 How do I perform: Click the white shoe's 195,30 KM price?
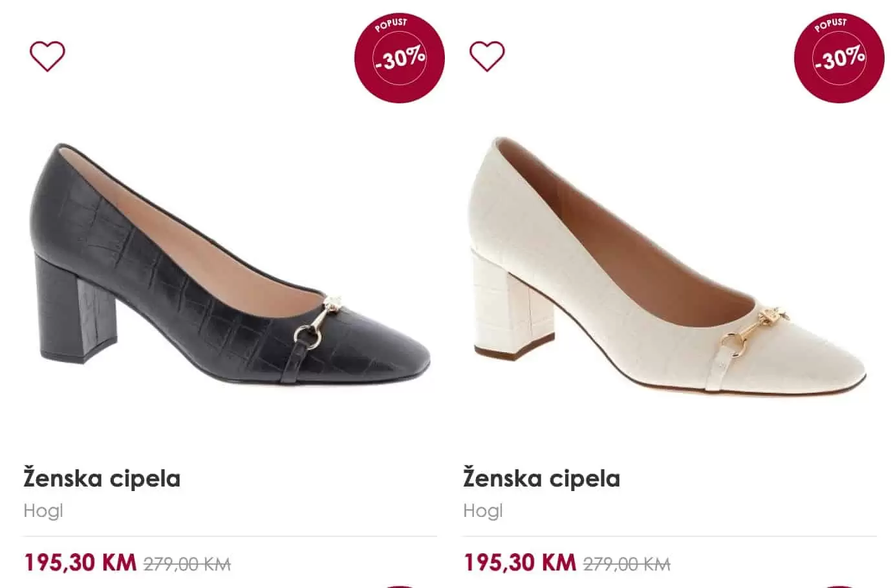click(x=520, y=563)
